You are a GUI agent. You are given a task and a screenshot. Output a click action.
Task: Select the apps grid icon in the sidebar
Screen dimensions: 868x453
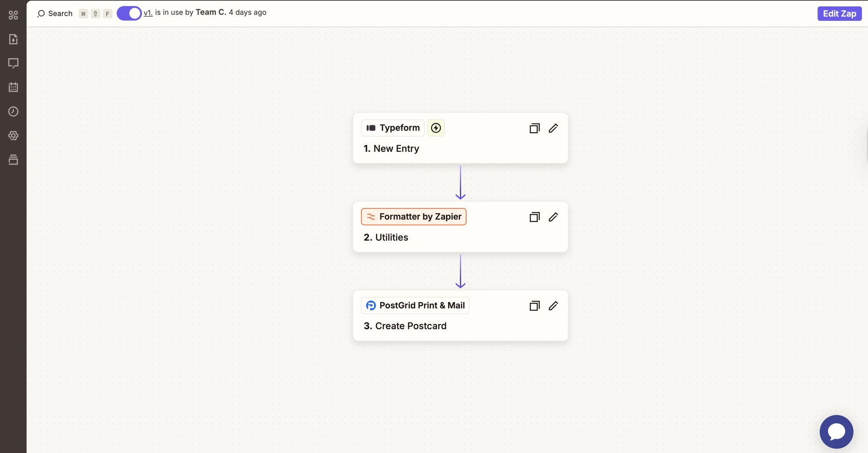pos(13,14)
